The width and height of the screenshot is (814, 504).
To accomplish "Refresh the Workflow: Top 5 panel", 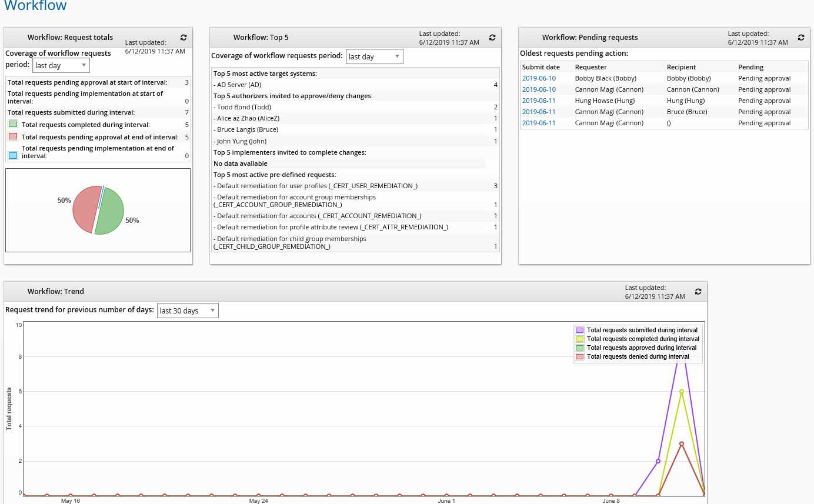I will [492, 37].
